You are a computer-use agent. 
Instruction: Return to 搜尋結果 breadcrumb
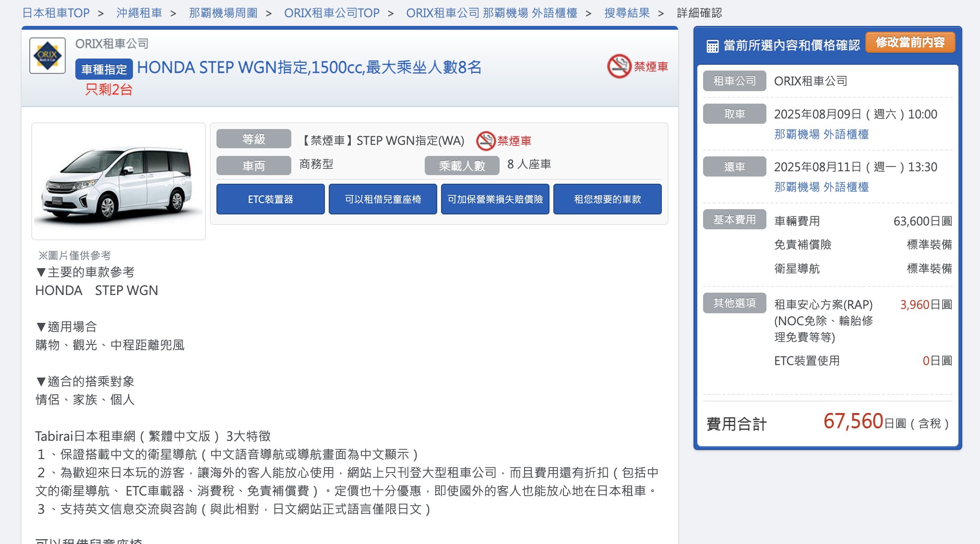coord(627,13)
